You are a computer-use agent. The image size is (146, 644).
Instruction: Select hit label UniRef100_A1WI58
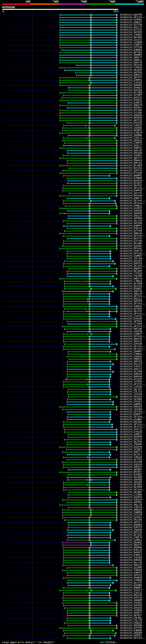click(x=131, y=331)
